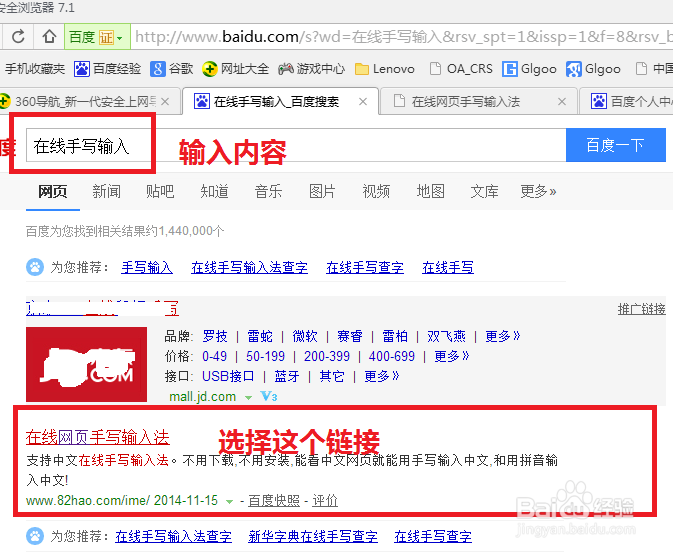Open dropdown arrow after www.82hao.com date
This screenshot has width=673, height=553.
230,501
